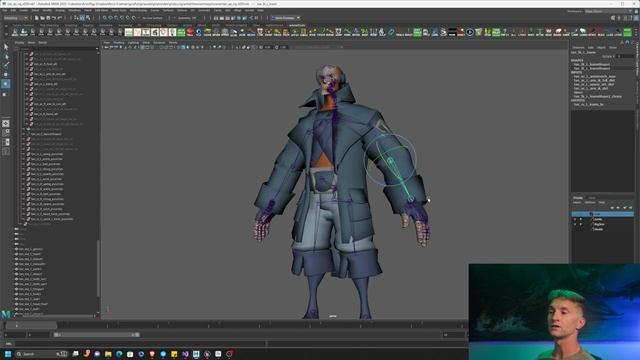Open the viewport Renderer menu

click(159, 42)
